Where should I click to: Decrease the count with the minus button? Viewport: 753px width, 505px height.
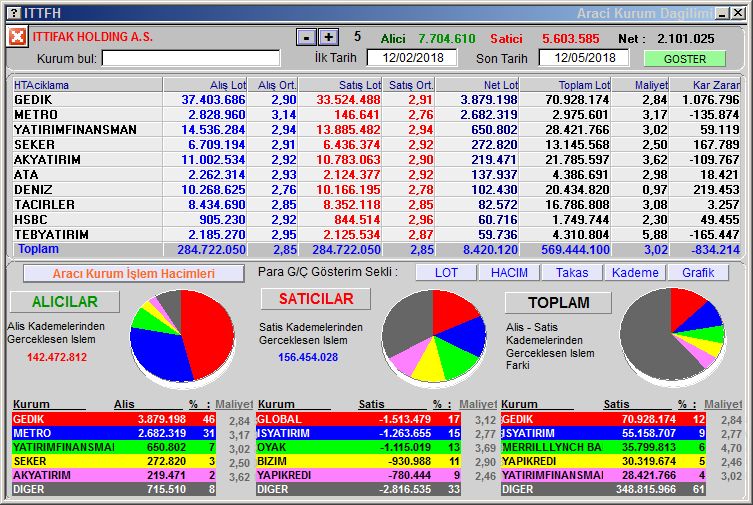coord(306,37)
